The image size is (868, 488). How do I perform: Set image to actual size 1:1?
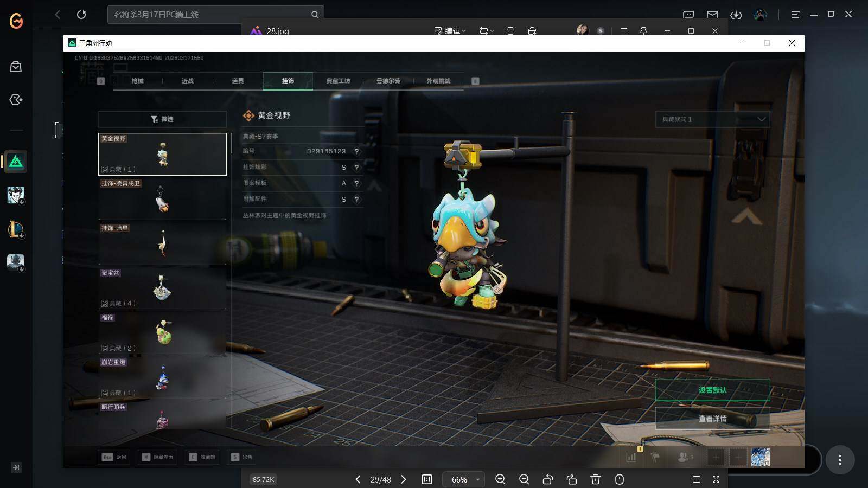tap(427, 479)
